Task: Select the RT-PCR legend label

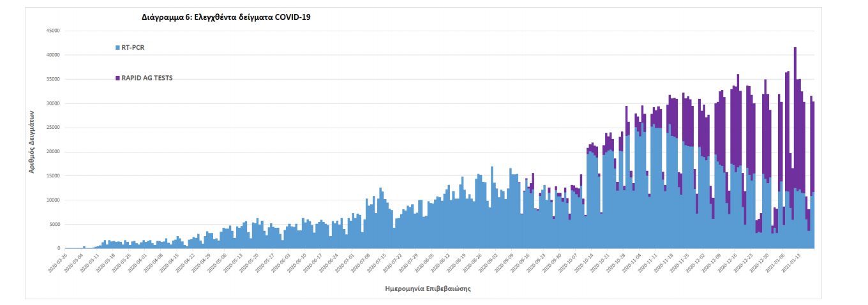Action: tap(133, 47)
